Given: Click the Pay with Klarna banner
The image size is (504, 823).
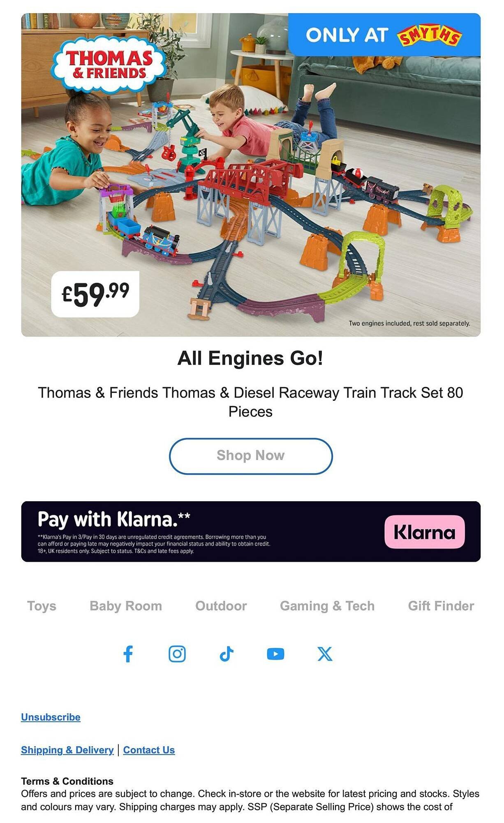Looking at the screenshot, I should click(251, 531).
